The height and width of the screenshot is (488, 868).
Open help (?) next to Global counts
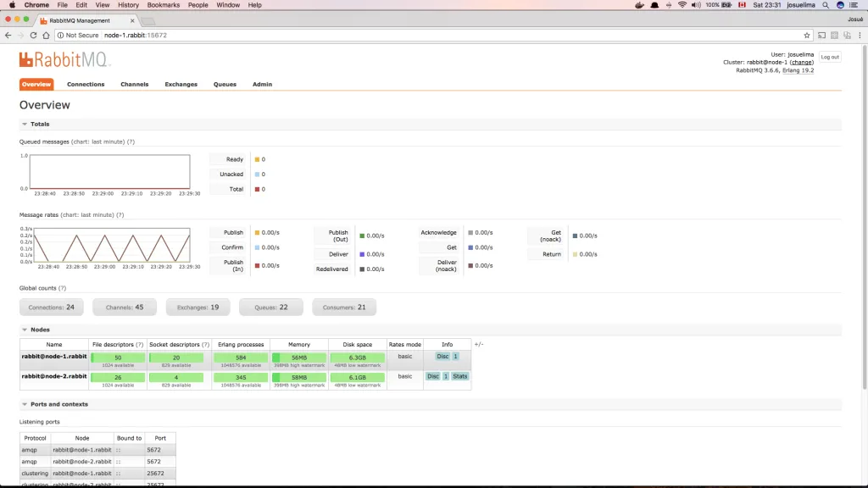pos(62,288)
